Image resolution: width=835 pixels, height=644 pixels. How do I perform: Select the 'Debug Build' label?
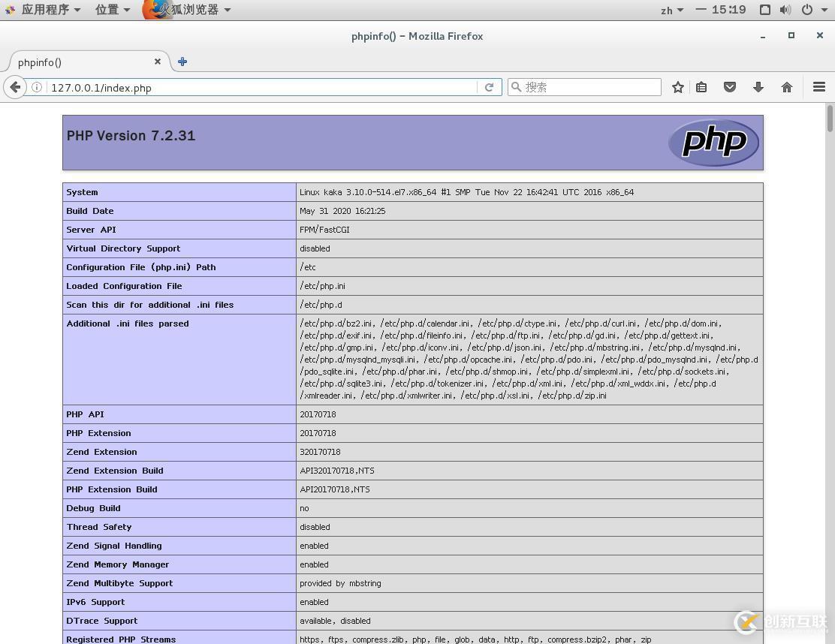pyautogui.click(x=93, y=508)
